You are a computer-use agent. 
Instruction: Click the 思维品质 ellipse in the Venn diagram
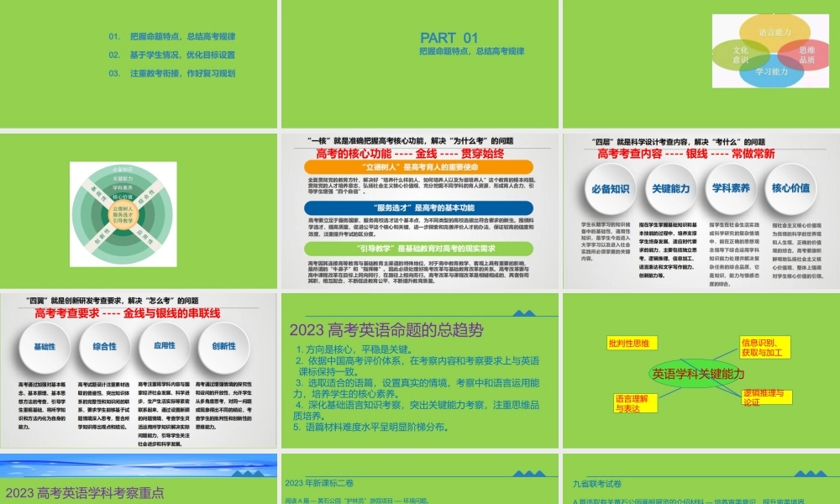806,55
